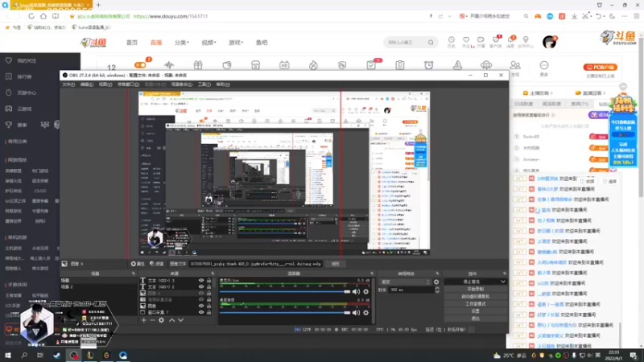
Task: Click the gift box icon in Douyu toolbar
Action: pos(198,65)
